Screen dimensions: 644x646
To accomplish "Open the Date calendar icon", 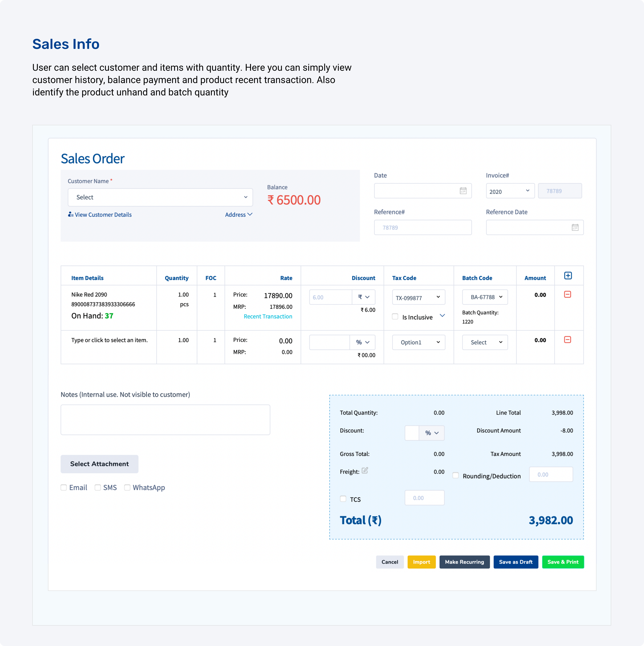I will [463, 191].
